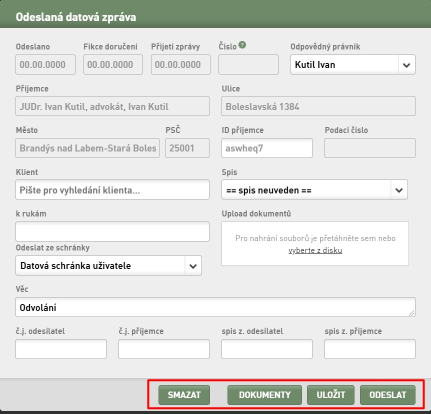Click the Upload dokumentů drop area
The width and height of the screenshot is (431, 414).
coord(315,244)
